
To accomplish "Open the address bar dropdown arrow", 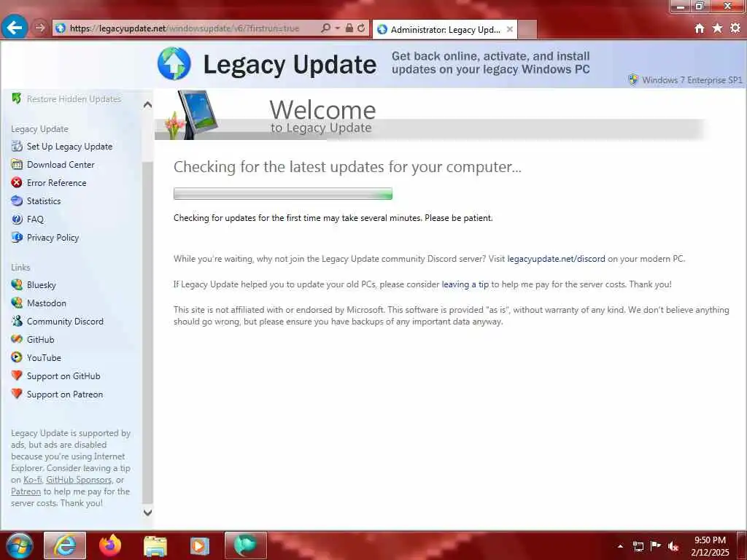I will 337,28.
